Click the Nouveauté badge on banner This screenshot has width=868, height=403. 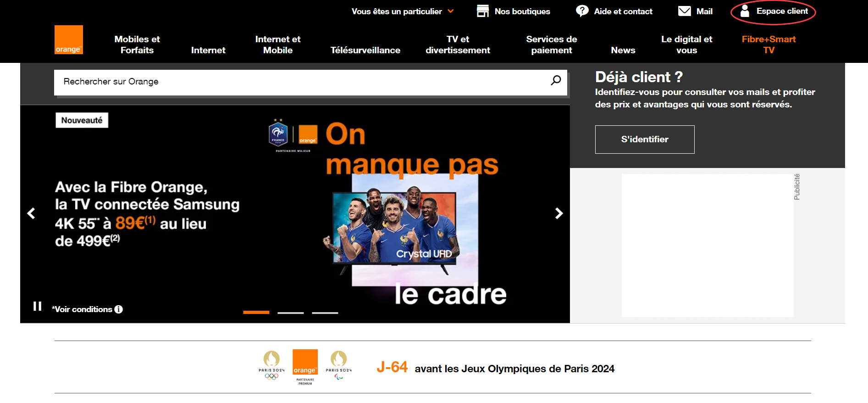click(82, 120)
